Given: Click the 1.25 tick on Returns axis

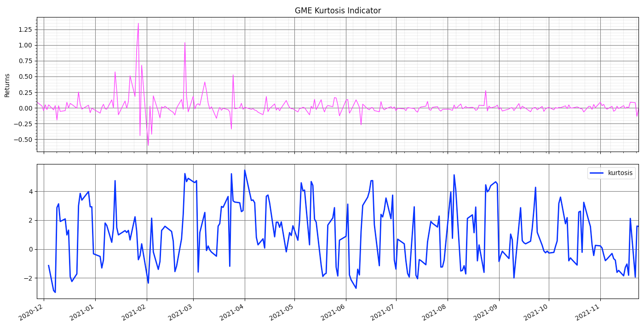Looking at the screenshot, I should [x=25, y=29].
